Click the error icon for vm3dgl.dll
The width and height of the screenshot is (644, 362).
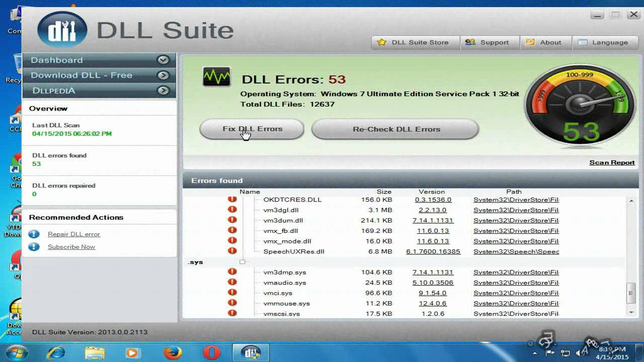click(x=232, y=210)
